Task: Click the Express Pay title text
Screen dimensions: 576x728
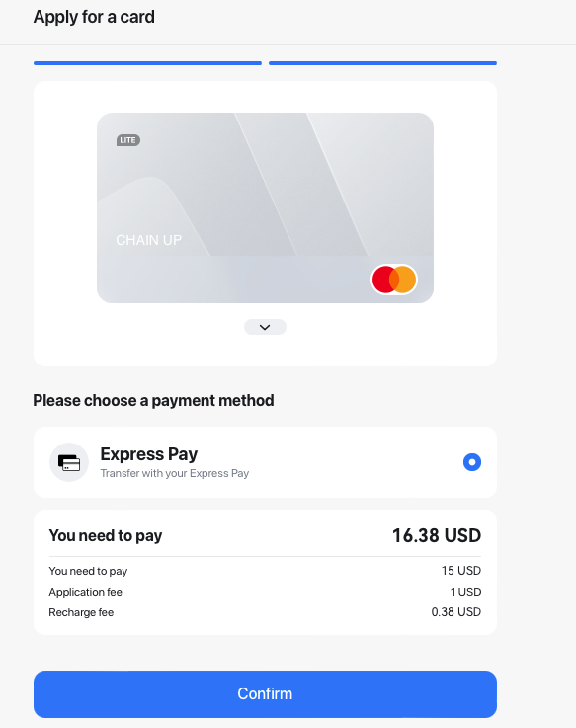Action: tap(149, 454)
